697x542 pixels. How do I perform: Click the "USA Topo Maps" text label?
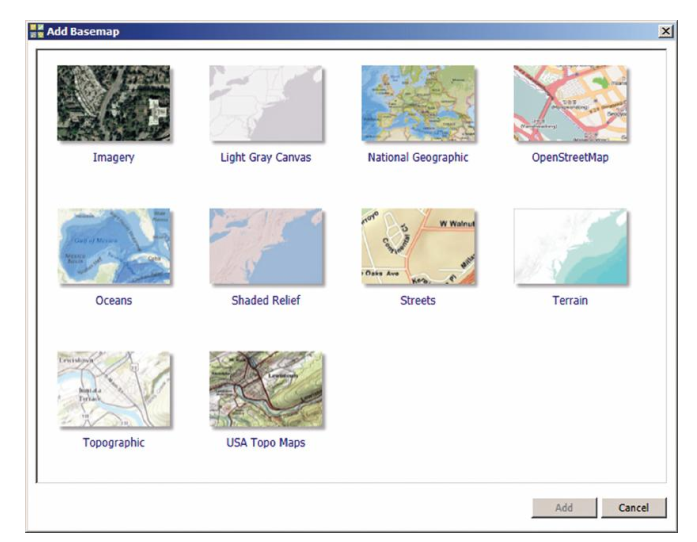265,443
